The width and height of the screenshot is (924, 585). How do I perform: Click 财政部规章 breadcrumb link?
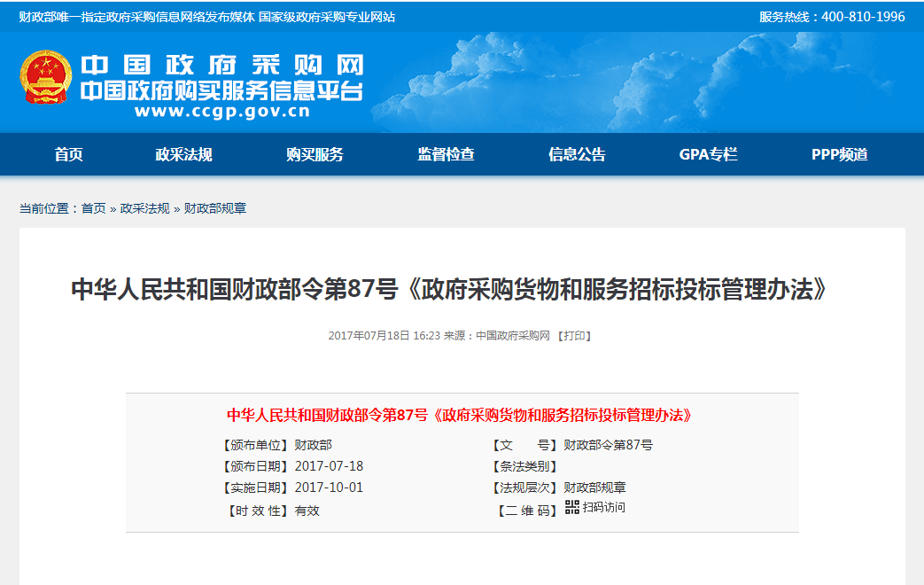click(x=215, y=208)
